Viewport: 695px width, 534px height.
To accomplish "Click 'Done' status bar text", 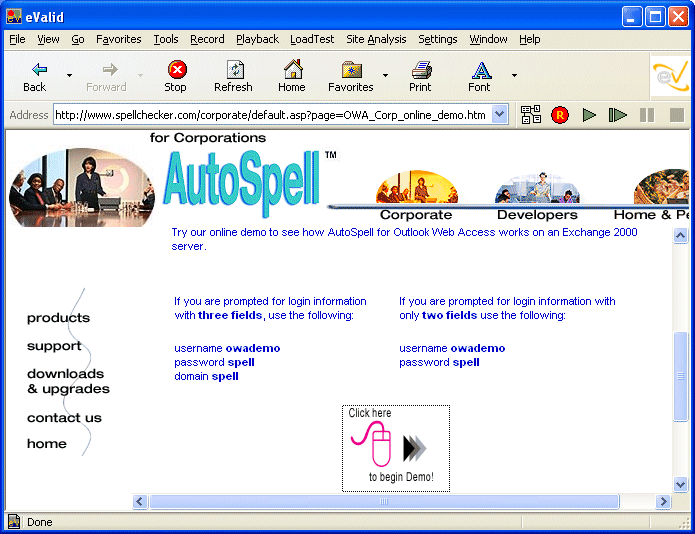I will [x=39, y=522].
